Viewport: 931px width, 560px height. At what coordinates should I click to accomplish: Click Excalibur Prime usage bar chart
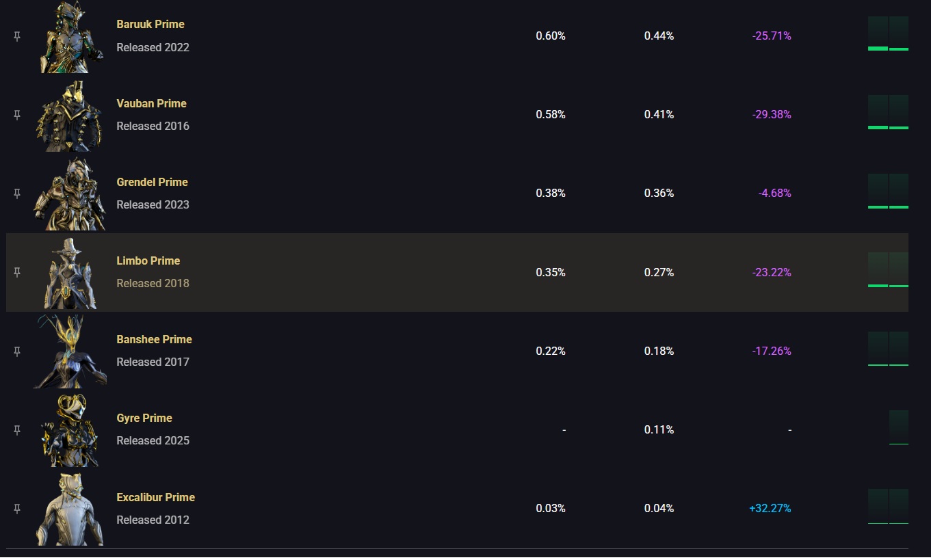(x=888, y=507)
